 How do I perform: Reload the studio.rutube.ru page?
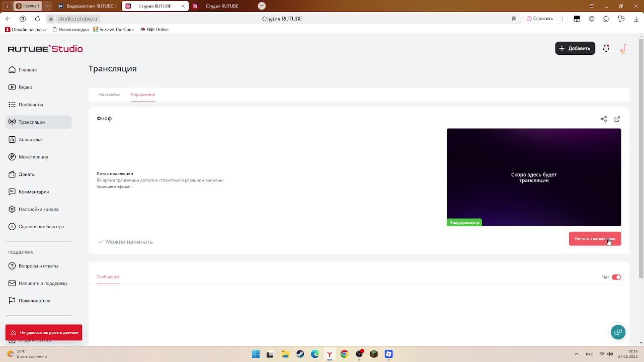click(37, 19)
